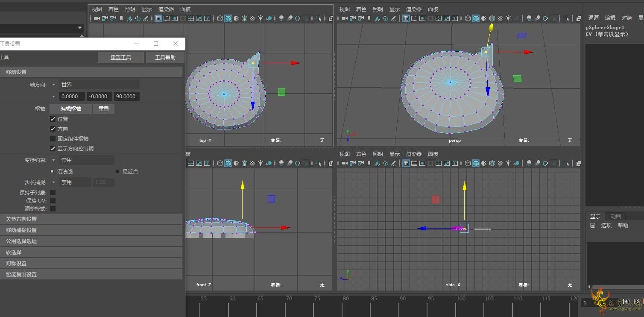The image size is (644, 317).
Task: Open Camera Attributes icon in top -Y panel
Action: [x=113, y=18]
